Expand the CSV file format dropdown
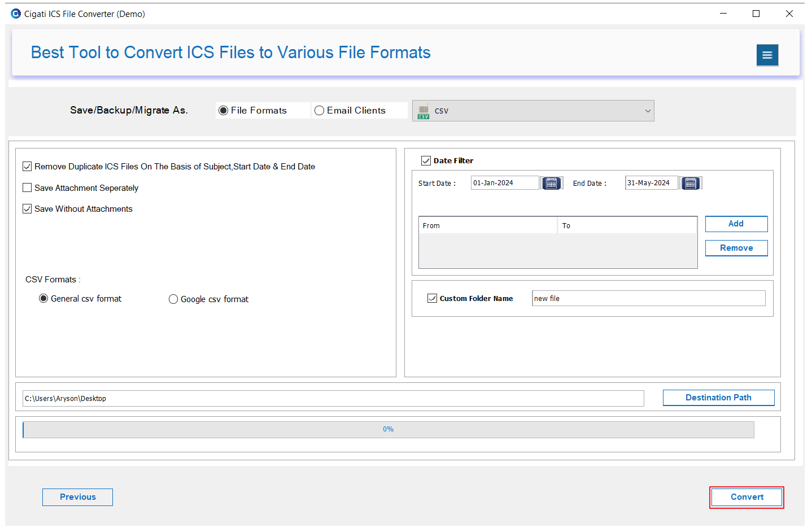 (x=533, y=111)
